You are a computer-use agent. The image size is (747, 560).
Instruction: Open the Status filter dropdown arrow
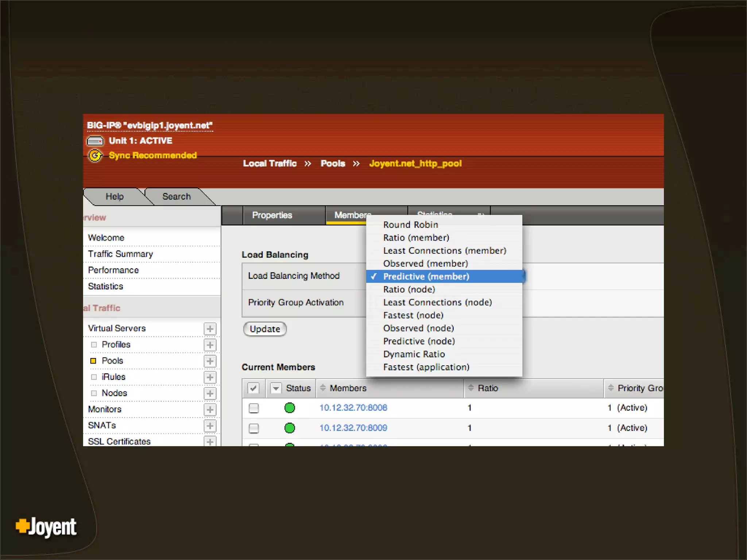point(276,388)
